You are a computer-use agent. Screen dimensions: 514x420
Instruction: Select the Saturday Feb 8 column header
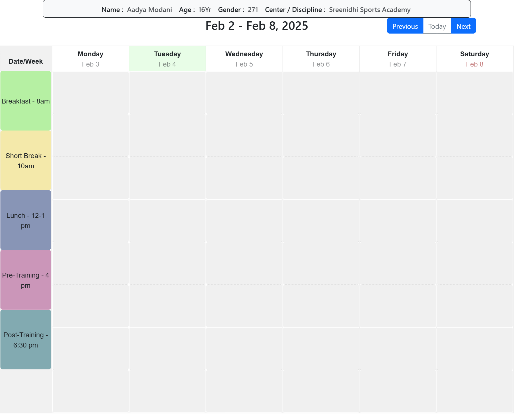pyautogui.click(x=474, y=59)
